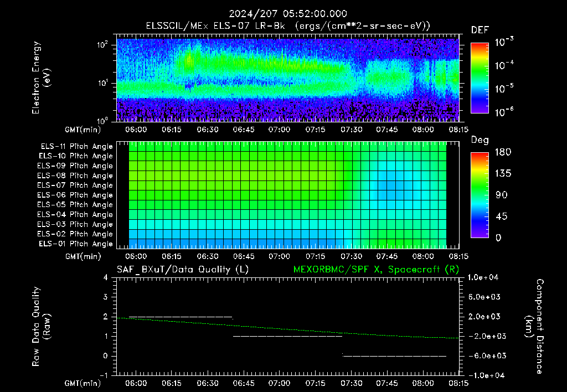Screen dimensions: 567x392
Task: Click the ELS-05 Pitch Angle row label
Action: [75, 205]
